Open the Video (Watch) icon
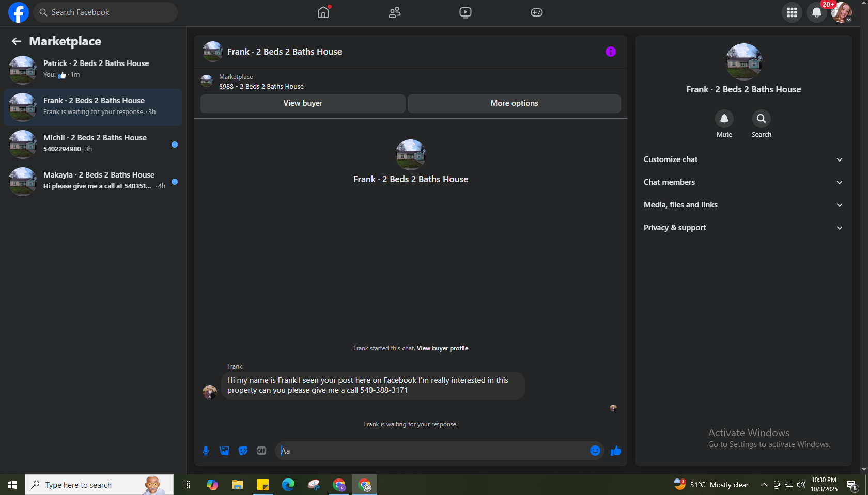 coord(466,12)
